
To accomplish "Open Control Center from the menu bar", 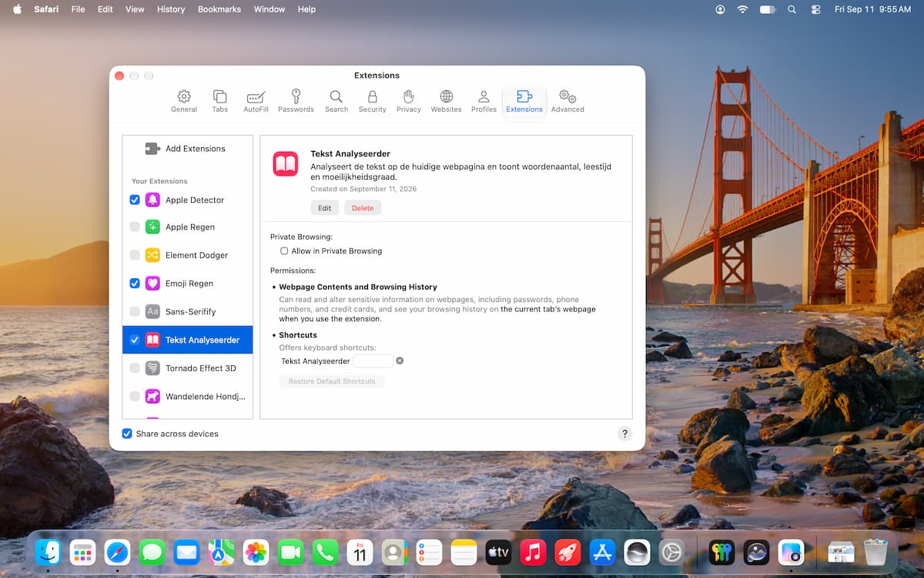I will (816, 9).
